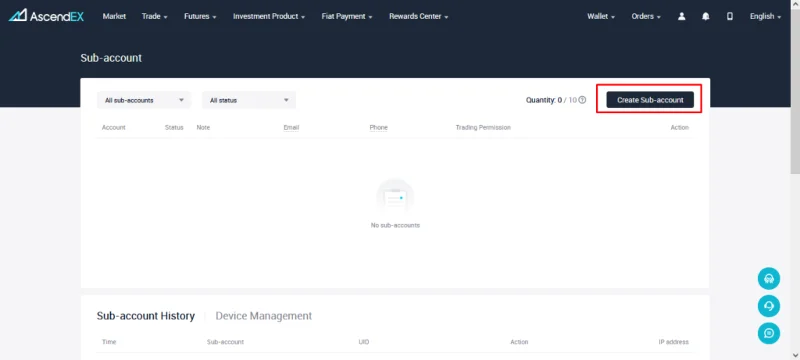Open the headset support floating button
This screenshot has height=360, width=800.
(769, 278)
